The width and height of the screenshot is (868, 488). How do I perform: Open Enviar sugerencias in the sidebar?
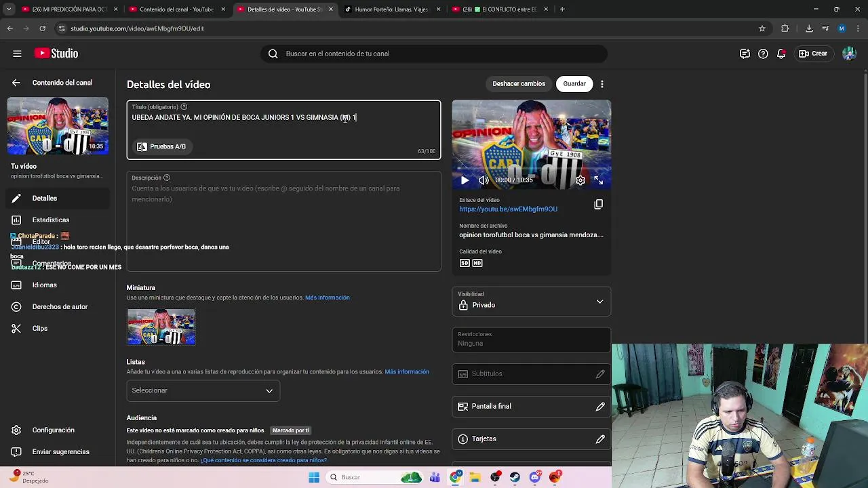58,452
